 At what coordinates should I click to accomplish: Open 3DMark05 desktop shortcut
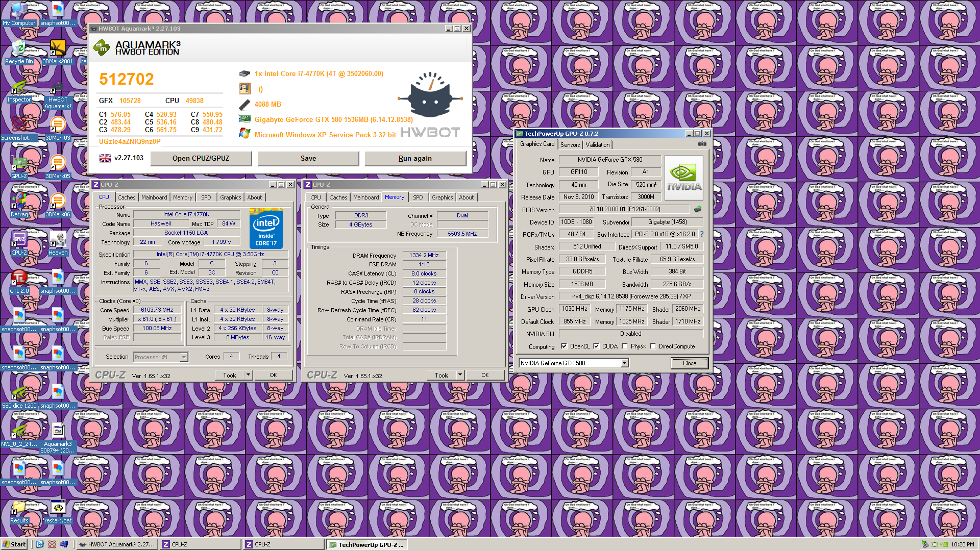coord(58,167)
